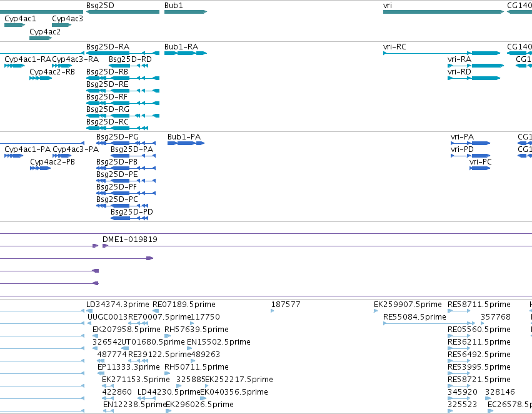Image resolution: width=532 pixels, height=414 pixels.
Task: Click the vri-PD protein label
Action: tap(462, 149)
